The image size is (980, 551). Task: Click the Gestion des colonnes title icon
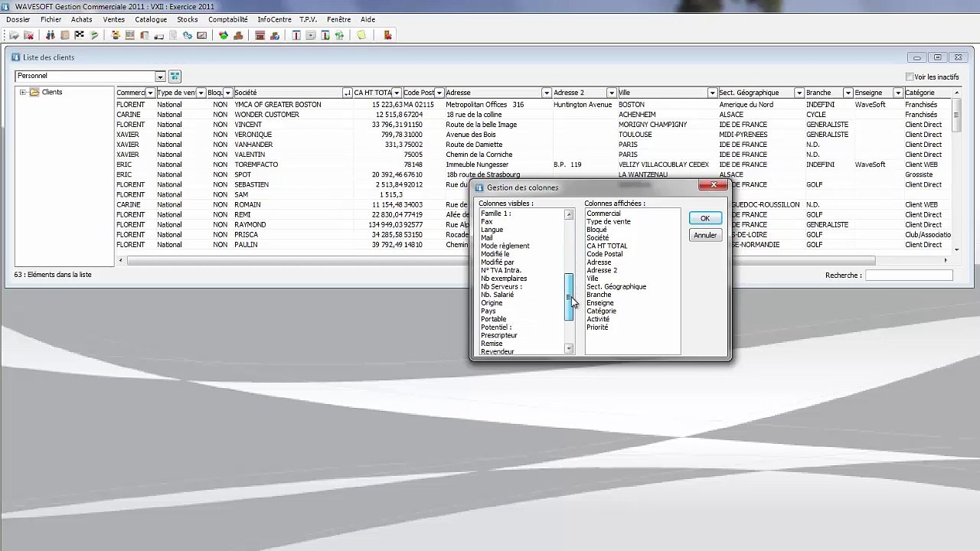479,187
